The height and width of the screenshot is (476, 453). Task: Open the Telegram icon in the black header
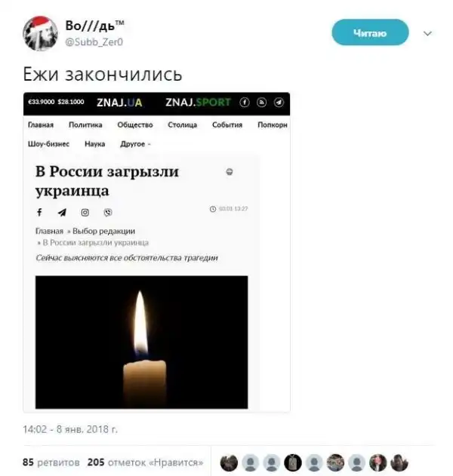[279, 103]
